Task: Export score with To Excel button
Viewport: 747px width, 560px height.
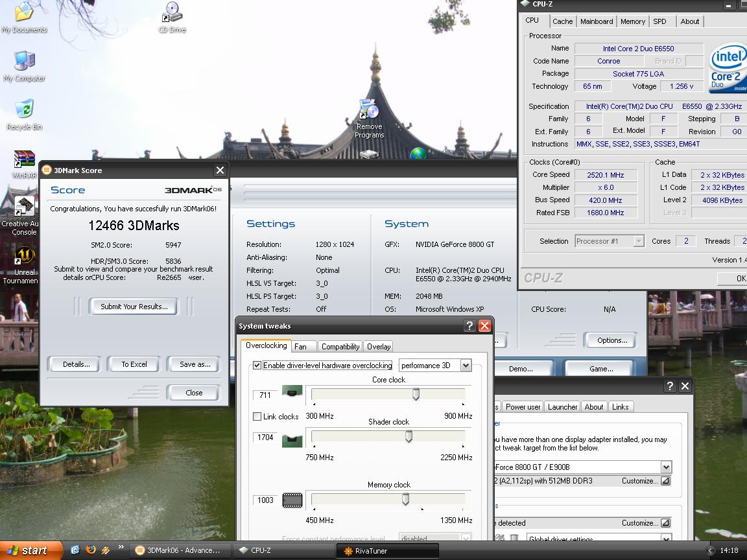Action: coord(134,364)
